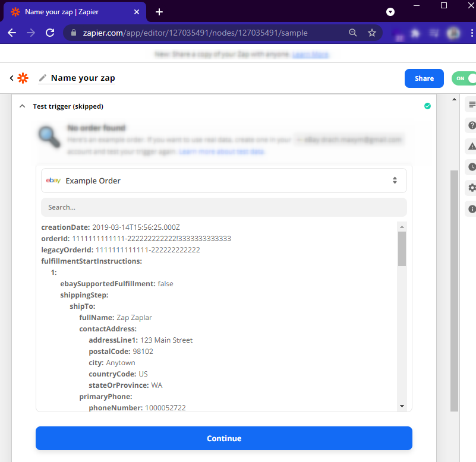Screen dimensions: 476x462
Task: Click the back chevron beside the Zapier logo
Action: click(x=11, y=78)
